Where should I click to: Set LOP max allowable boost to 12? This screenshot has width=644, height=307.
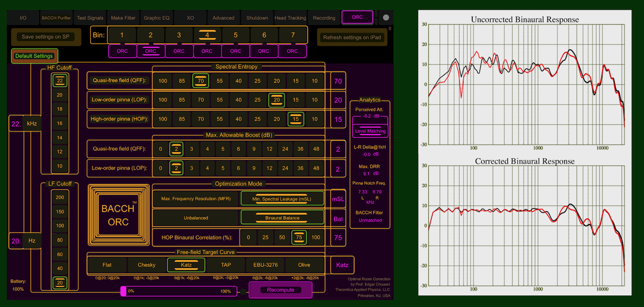[270, 168]
